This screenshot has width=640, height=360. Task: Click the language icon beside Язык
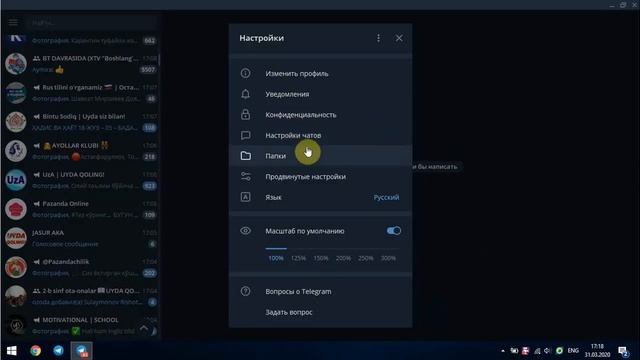[245, 197]
